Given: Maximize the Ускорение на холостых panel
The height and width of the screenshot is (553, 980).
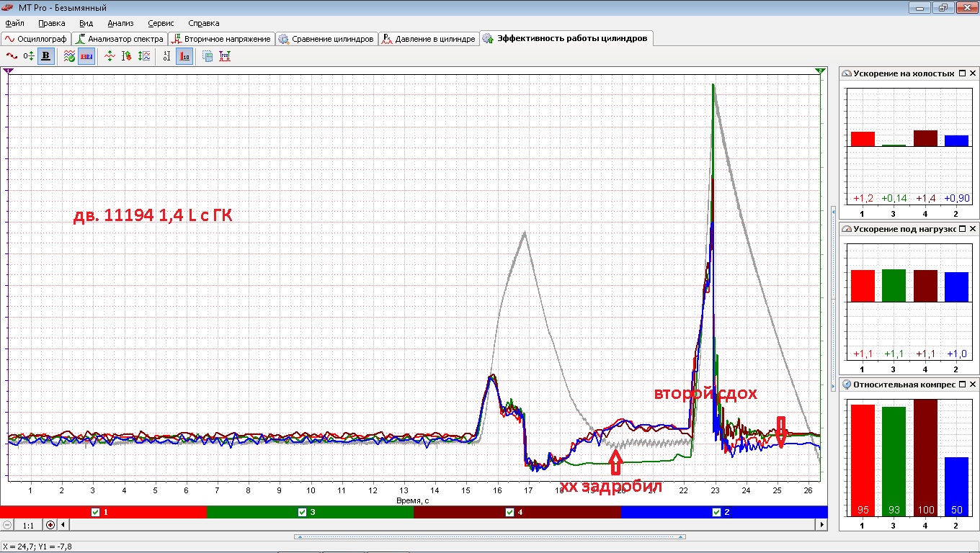Looking at the screenshot, I should (962, 73).
